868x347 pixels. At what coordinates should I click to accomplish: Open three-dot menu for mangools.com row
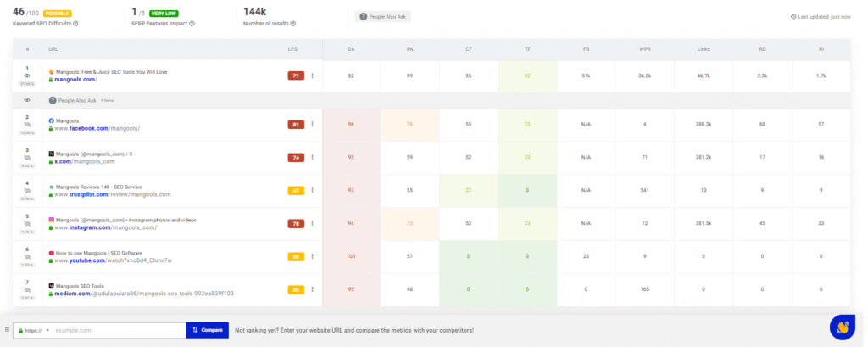click(x=312, y=76)
